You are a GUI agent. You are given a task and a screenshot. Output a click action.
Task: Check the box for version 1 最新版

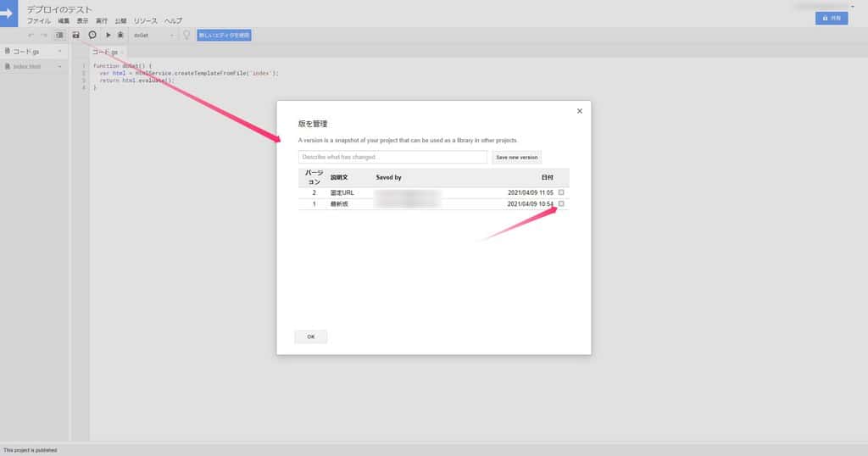click(x=561, y=203)
